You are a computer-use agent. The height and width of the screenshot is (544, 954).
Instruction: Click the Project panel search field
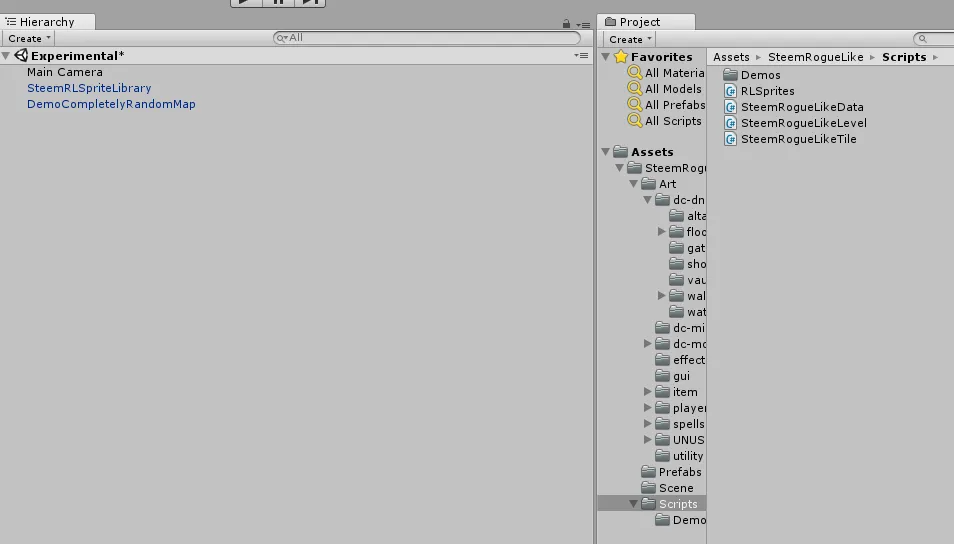pos(935,39)
